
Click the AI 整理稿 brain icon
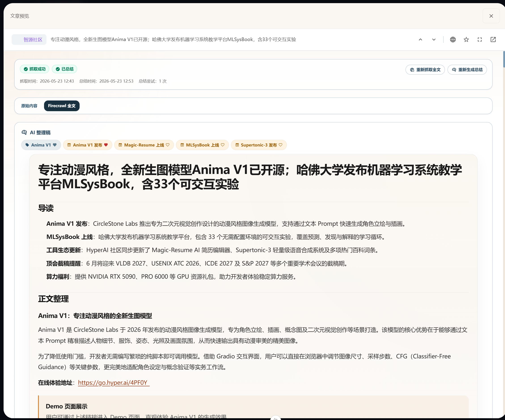pos(24,133)
